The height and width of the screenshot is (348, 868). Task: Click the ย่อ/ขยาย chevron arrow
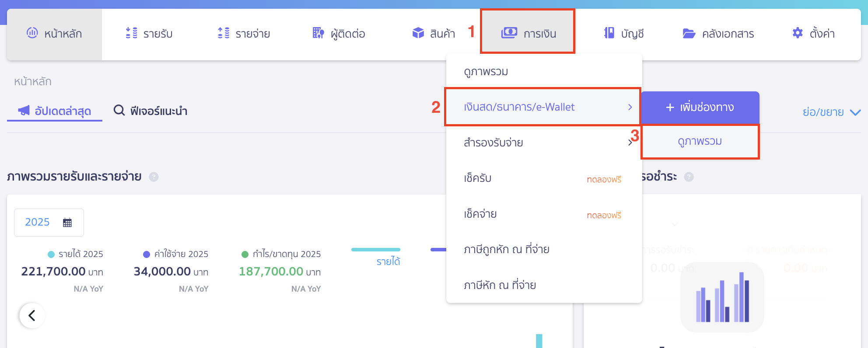[x=855, y=113]
